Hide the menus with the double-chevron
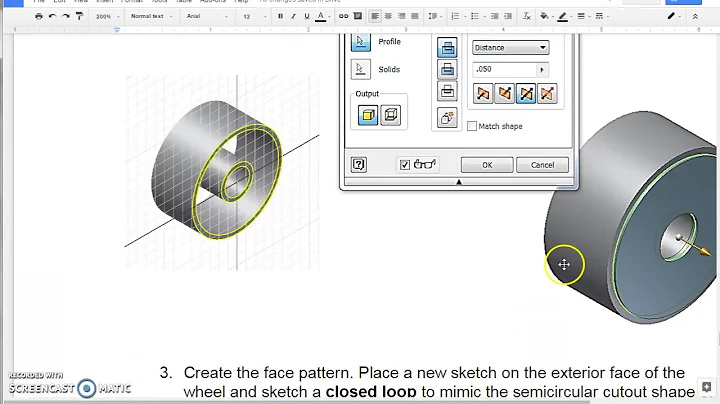Image resolution: width=720 pixels, height=404 pixels. tap(695, 17)
